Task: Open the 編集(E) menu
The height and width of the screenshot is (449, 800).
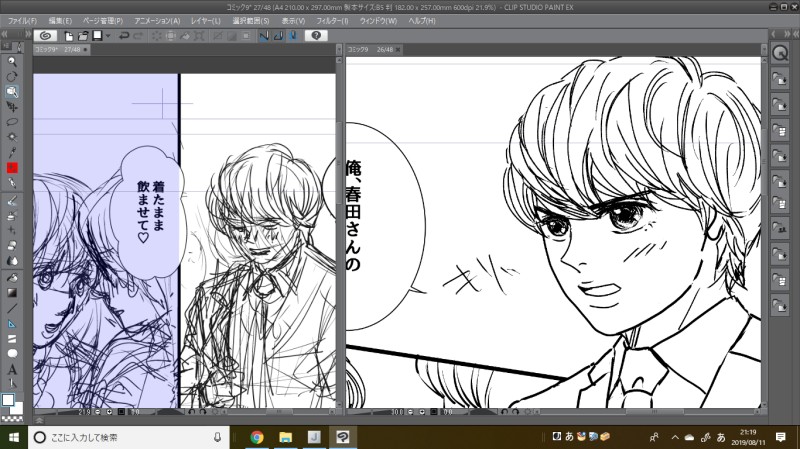Action: coord(60,21)
